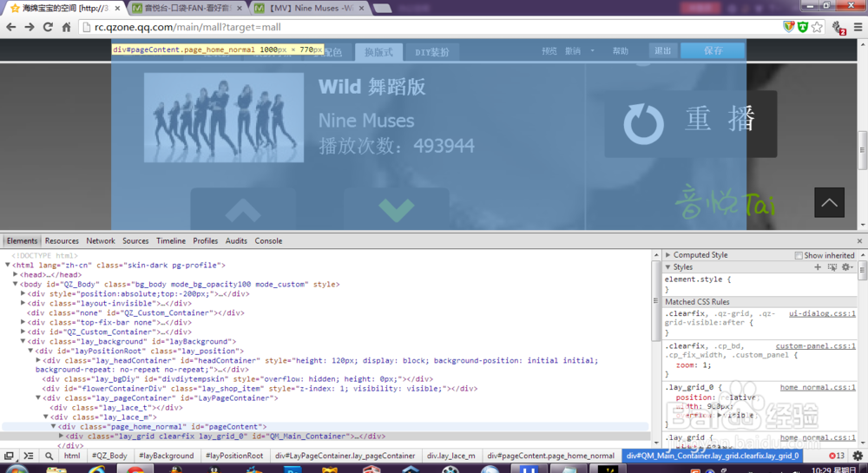This screenshot has width=868, height=473.
Task: Click the 保存 save button
Action: tap(713, 50)
